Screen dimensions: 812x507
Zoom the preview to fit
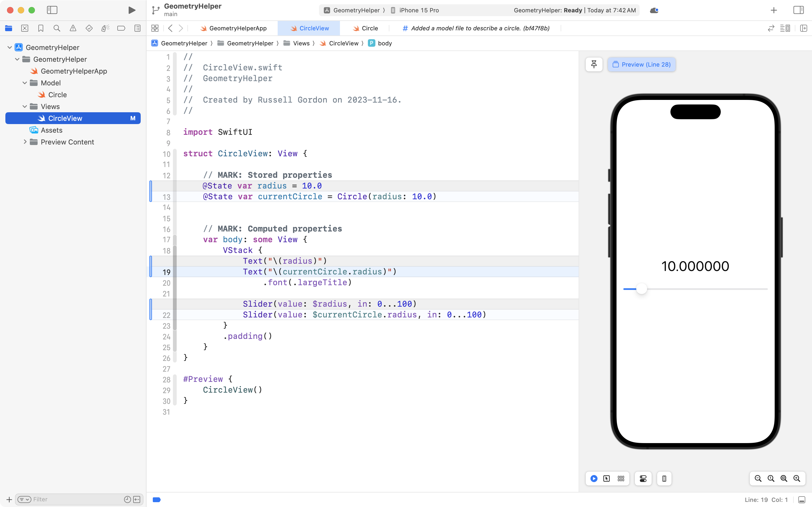coord(784,479)
